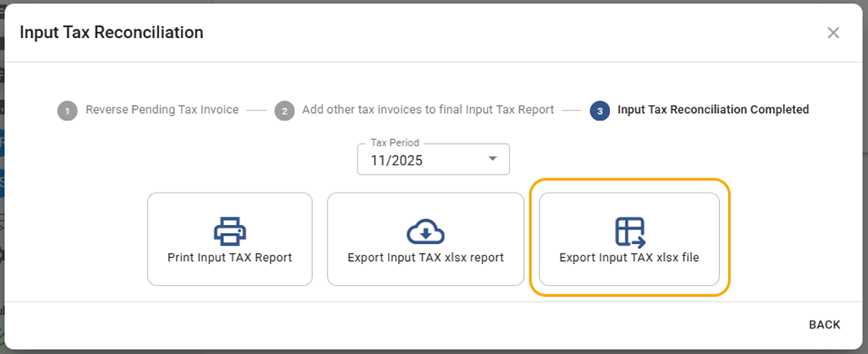Click the table export arrow icon
This screenshot has height=354, width=868.
point(629,230)
